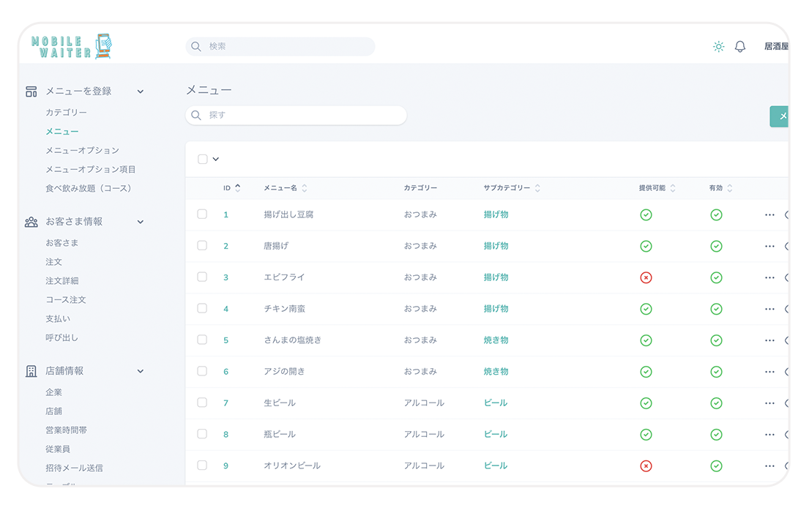
Task: Tick the select-all checkbox above the table
Action: point(203,159)
